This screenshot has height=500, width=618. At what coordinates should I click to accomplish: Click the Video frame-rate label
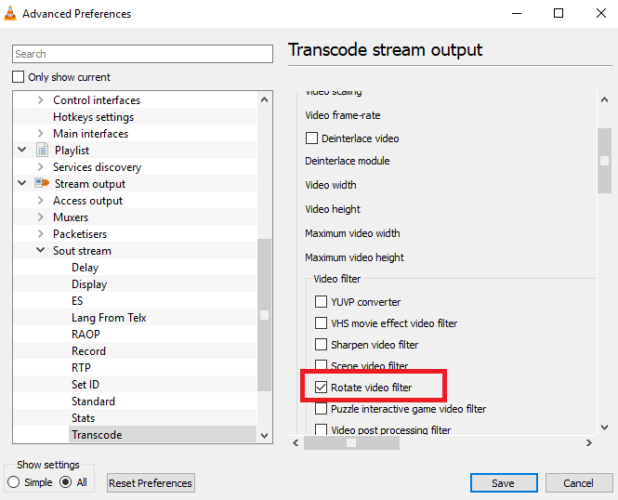click(343, 115)
